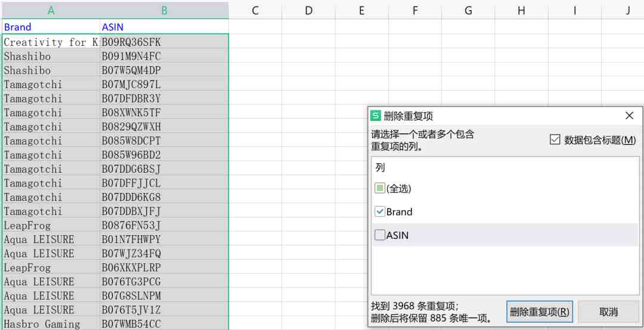Select column I header
The height and width of the screenshot is (330, 644).
575,10
